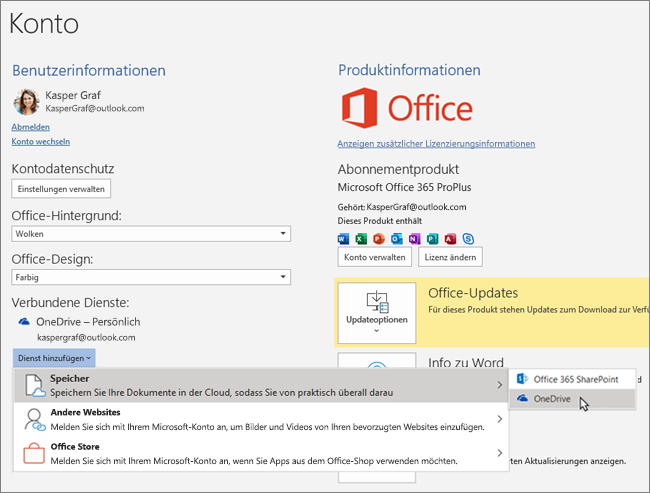Open the Office-Design dropdown showing Farbig

pos(151,277)
